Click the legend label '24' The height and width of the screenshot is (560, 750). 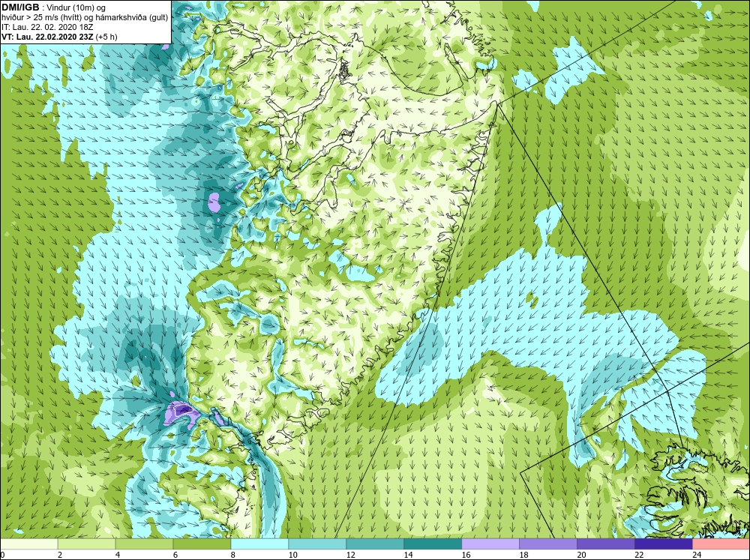pos(697,555)
